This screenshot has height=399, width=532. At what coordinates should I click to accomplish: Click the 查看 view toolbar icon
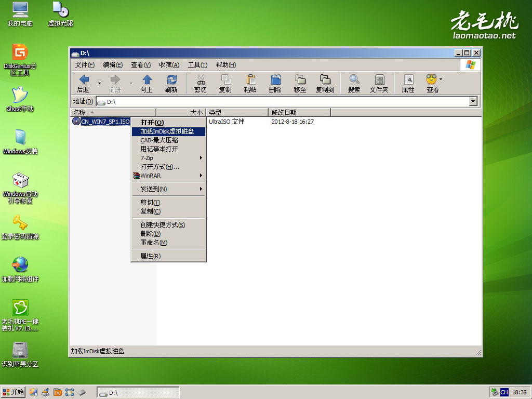coord(432,84)
